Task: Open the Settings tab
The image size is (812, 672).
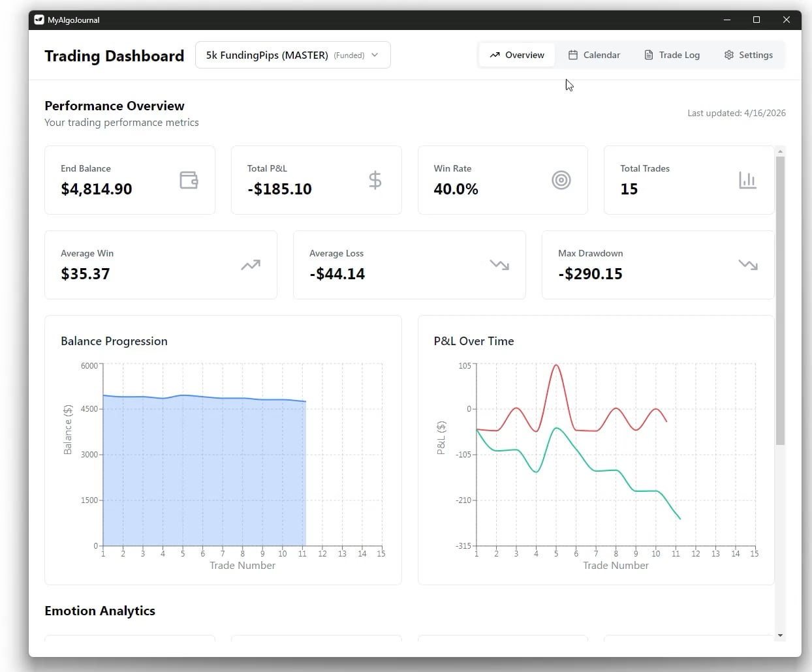Action: (x=748, y=55)
